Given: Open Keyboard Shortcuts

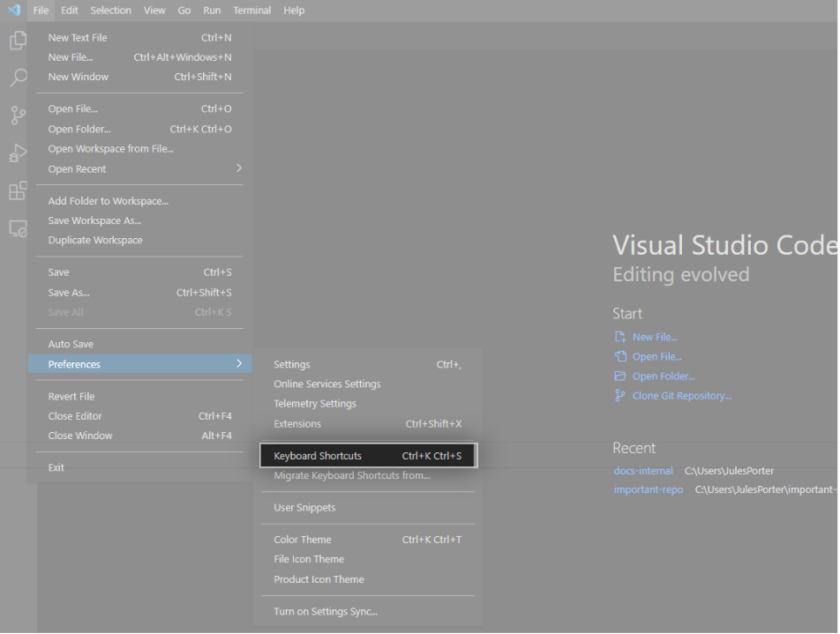Looking at the screenshot, I should point(369,456).
